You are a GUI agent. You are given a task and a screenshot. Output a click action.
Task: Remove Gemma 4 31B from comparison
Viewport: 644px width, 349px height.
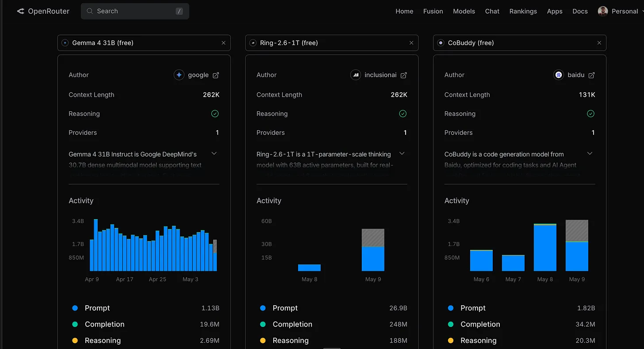(x=223, y=43)
